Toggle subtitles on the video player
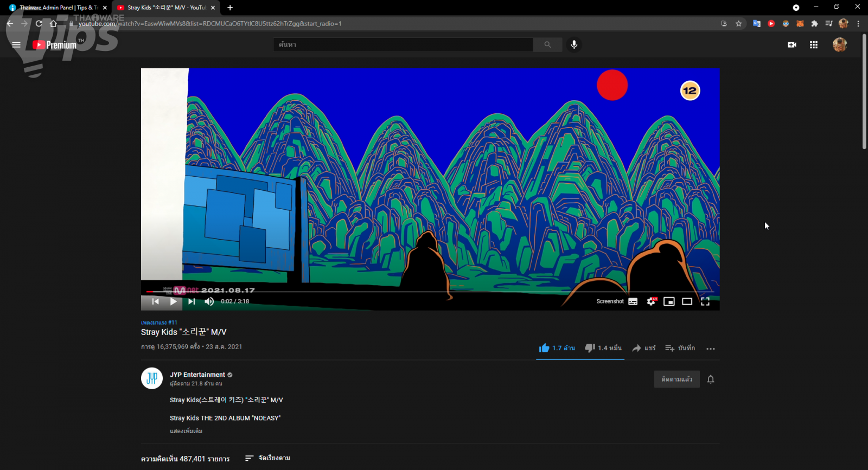The height and width of the screenshot is (470, 868). click(633, 301)
